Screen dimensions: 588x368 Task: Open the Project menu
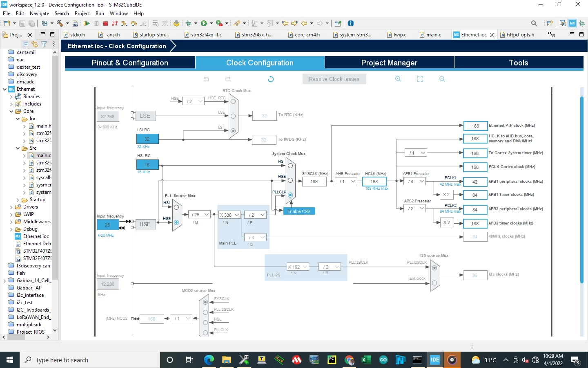[82, 13]
